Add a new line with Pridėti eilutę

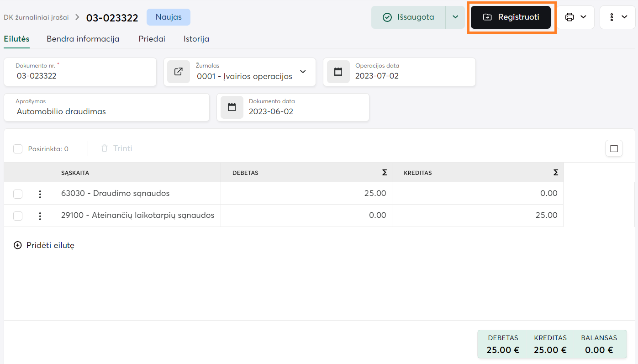[x=44, y=245]
